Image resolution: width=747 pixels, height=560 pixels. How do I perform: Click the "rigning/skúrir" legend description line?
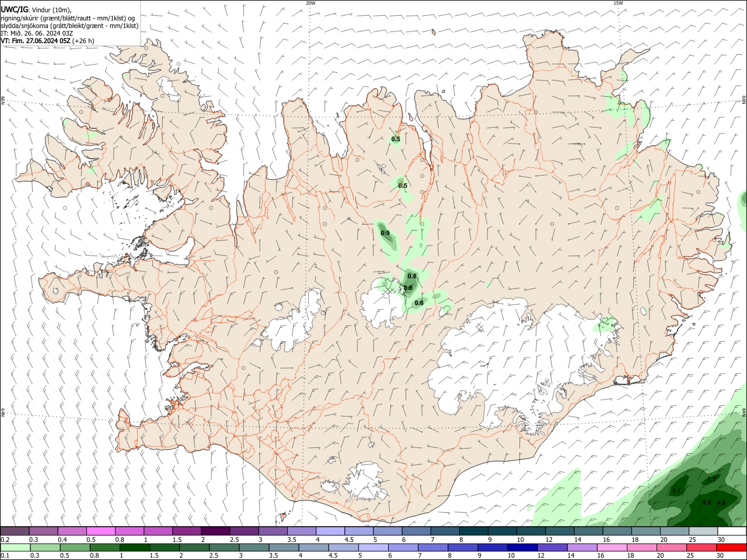click(68, 18)
